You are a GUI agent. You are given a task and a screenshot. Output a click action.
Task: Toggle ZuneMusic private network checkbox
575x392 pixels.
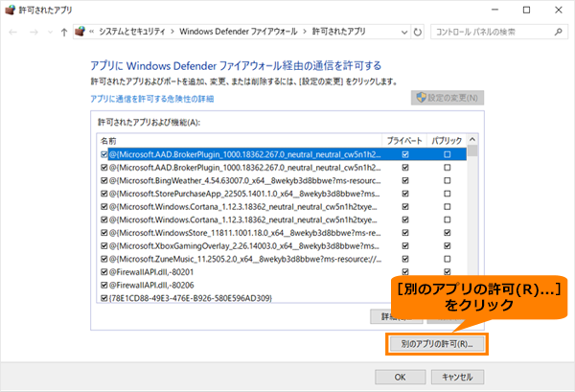click(x=405, y=259)
